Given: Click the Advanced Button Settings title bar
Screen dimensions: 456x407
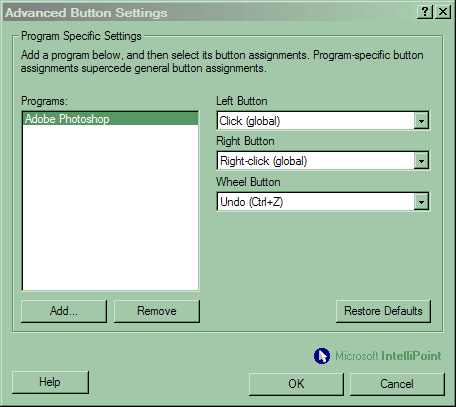Looking at the screenshot, I should [210, 13].
